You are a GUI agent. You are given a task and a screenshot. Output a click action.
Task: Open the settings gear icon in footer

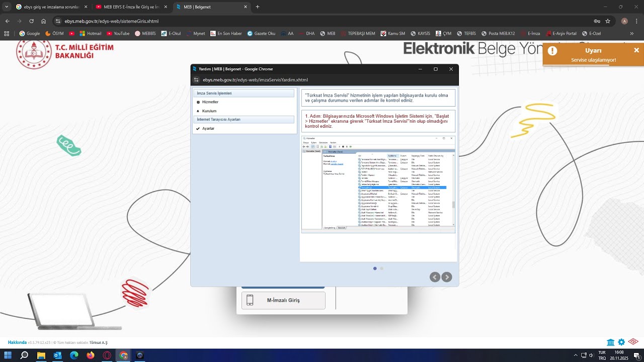(x=621, y=342)
